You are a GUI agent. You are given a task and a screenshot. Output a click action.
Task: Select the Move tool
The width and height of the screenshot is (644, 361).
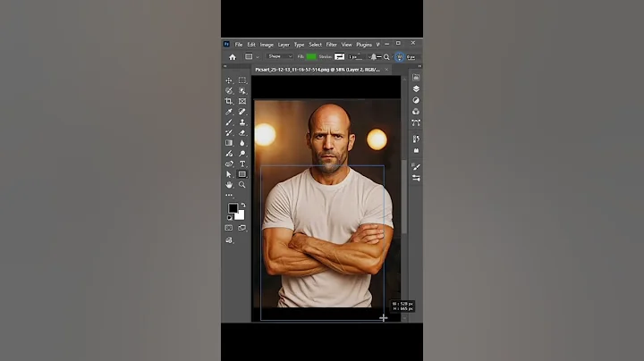229,80
